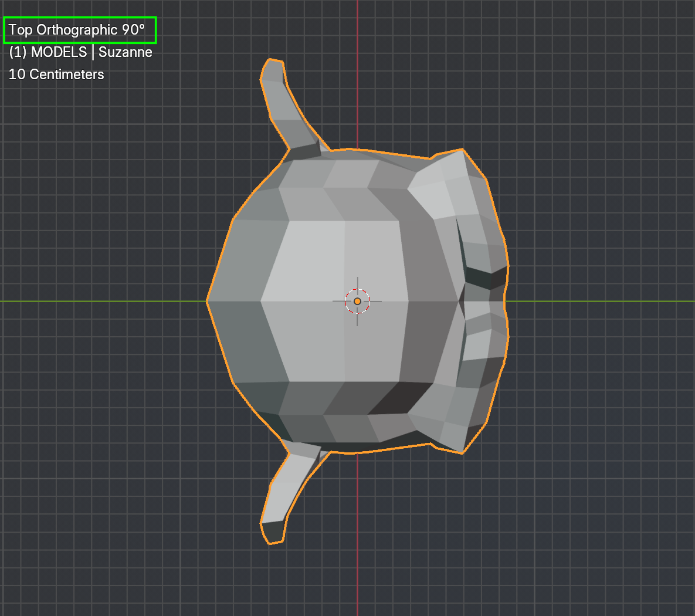Image resolution: width=695 pixels, height=616 pixels.
Task: Click the lower-right pointed corner of Suzanne's face
Action: [462, 452]
